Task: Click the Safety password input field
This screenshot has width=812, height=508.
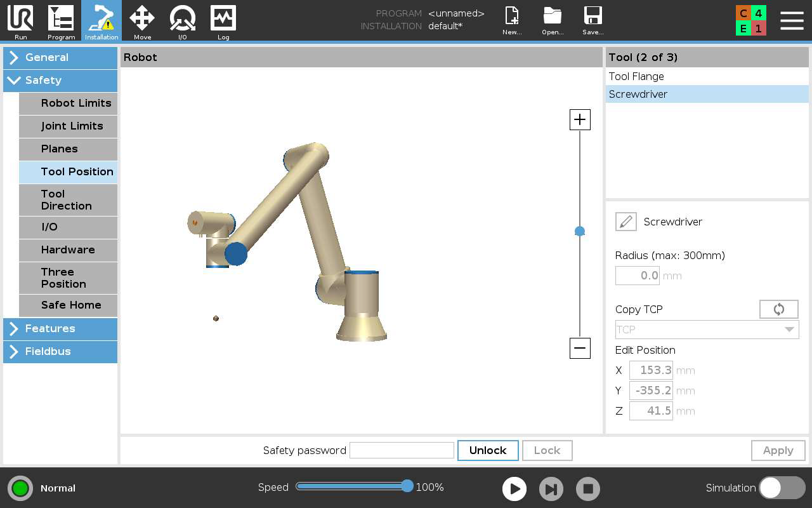Action: point(402,450)
